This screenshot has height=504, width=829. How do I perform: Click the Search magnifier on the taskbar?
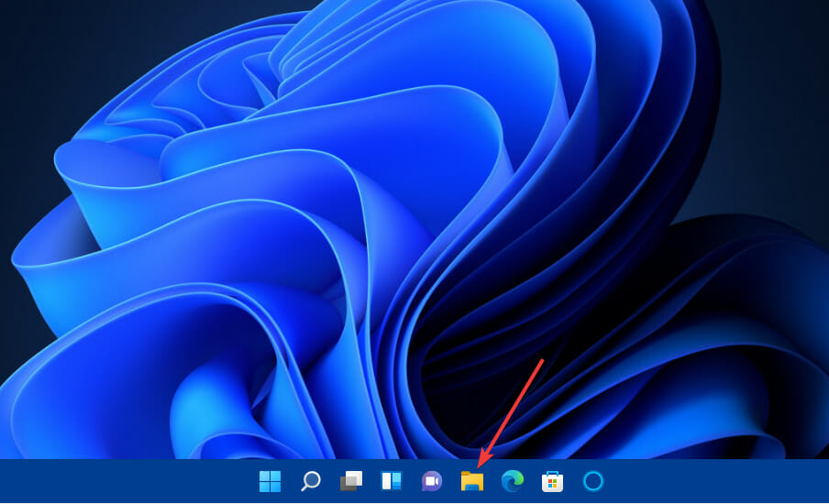tap(311, 481)
